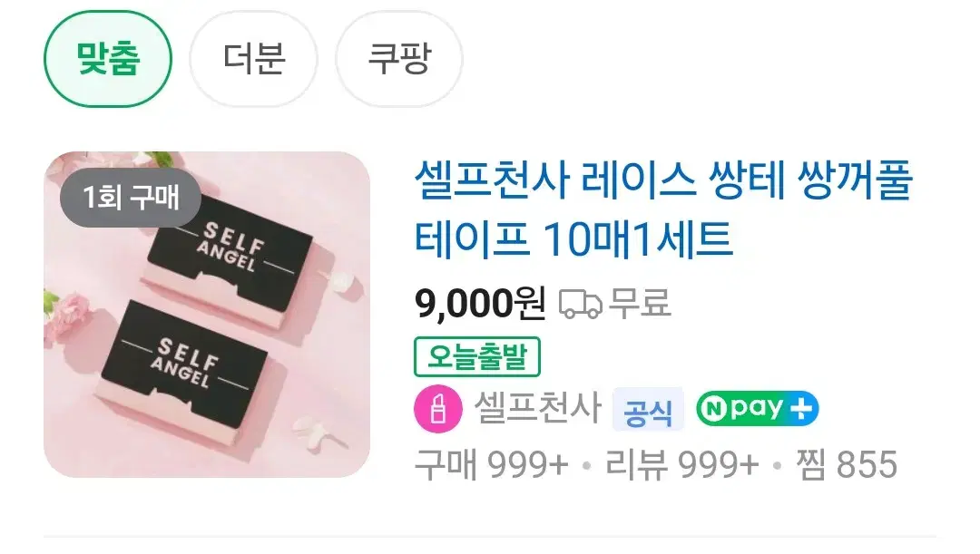Tap the 오늘출발 same-day shipping badge
The width and height of the screenshot is (980, 554).
click(477, 356)
